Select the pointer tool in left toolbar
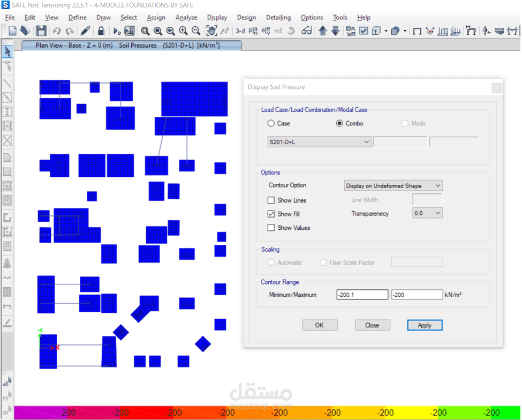The width and height of the screenshot is (522, 420). (7, 51)
